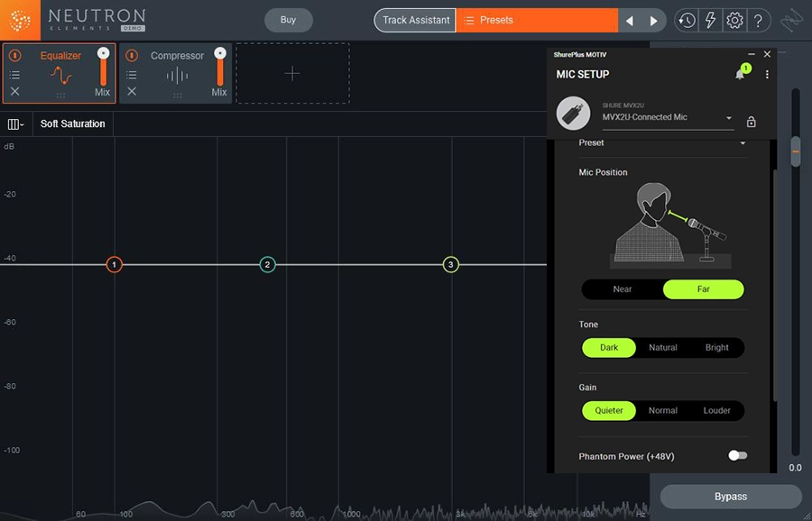Click the output gain slider handle
This screenshot has height=521, width=812.
(x=796, y=151)
